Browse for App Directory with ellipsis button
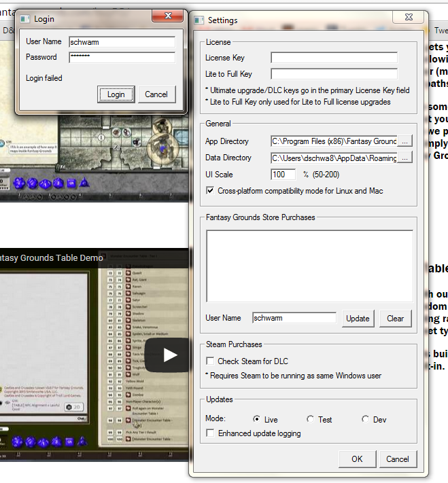Viewport: 448px width, 483px height. (x=405, y=141)
